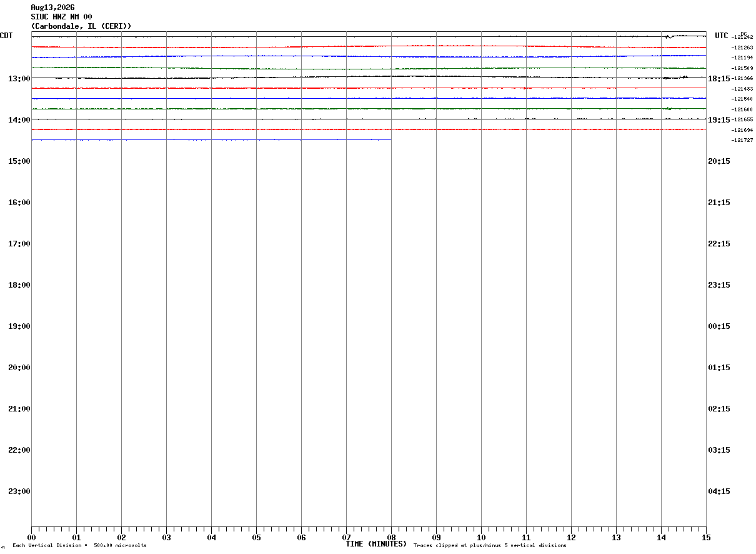Click the 23:00 CDT hour label

19,491
